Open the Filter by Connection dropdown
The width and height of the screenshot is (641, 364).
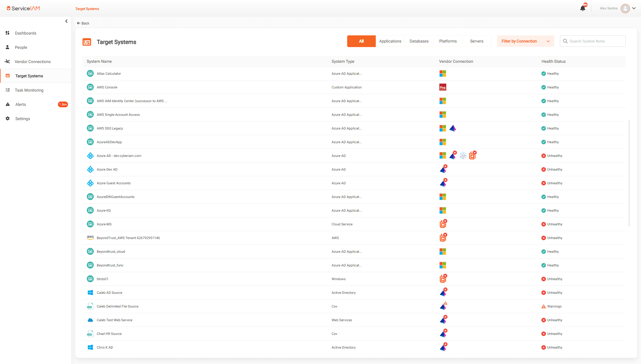click(525, 41)
